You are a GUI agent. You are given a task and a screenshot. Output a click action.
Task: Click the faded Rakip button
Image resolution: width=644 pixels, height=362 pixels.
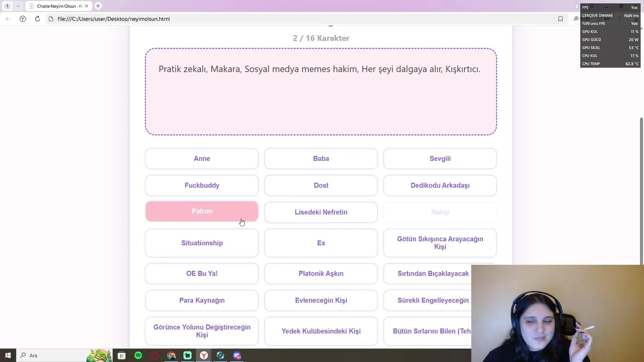click(x=440, y=212)
